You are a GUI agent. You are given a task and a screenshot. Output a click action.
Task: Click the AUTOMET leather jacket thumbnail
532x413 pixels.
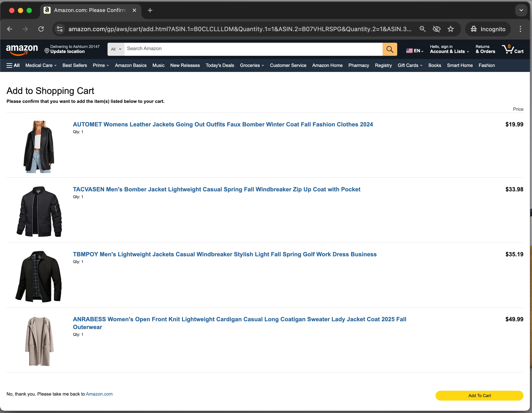coord(39,147)
